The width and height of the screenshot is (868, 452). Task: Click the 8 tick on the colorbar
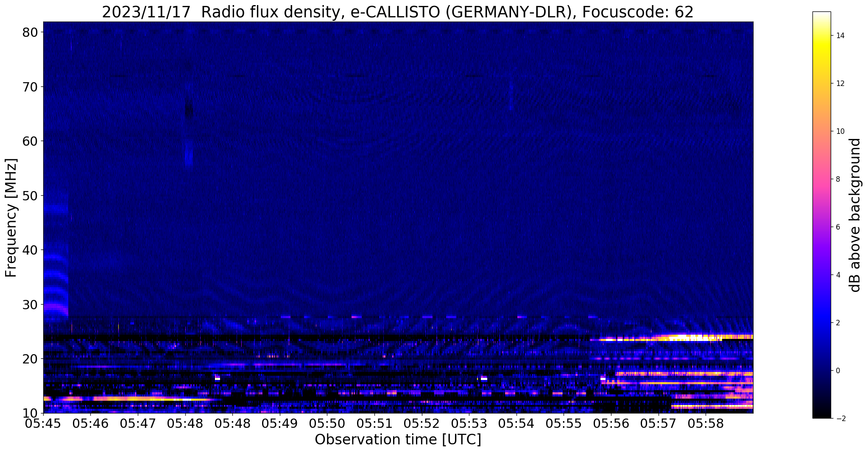(x=838, y=179)
